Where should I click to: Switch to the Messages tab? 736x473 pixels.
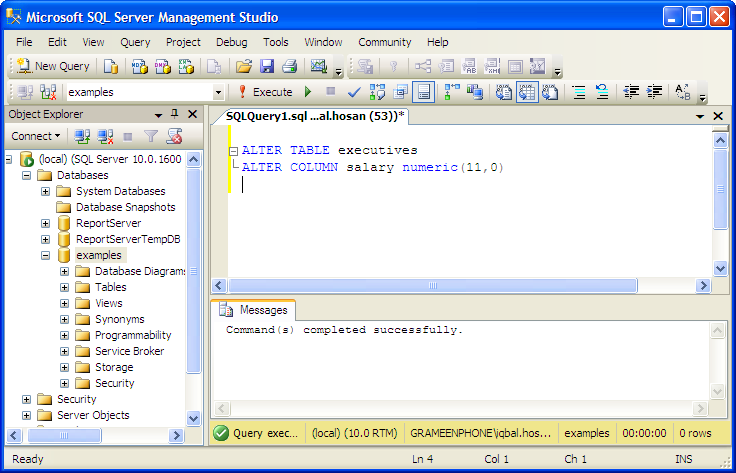253,310
